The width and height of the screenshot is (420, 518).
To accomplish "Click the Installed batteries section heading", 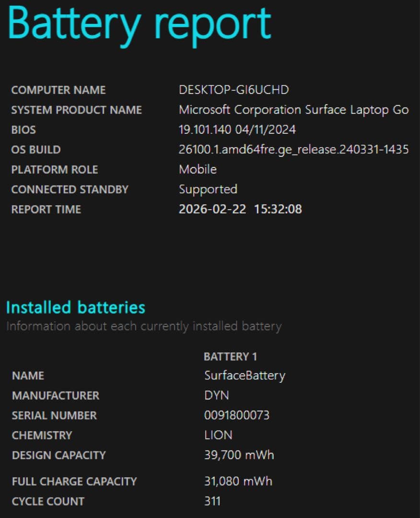I will [x=75, y=307].
